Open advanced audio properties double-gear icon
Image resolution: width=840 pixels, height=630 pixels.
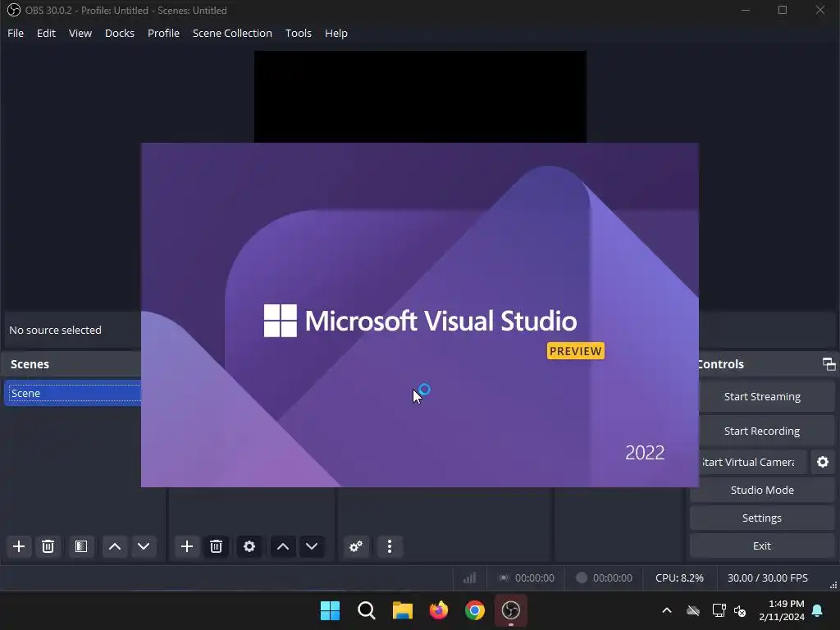356,546
